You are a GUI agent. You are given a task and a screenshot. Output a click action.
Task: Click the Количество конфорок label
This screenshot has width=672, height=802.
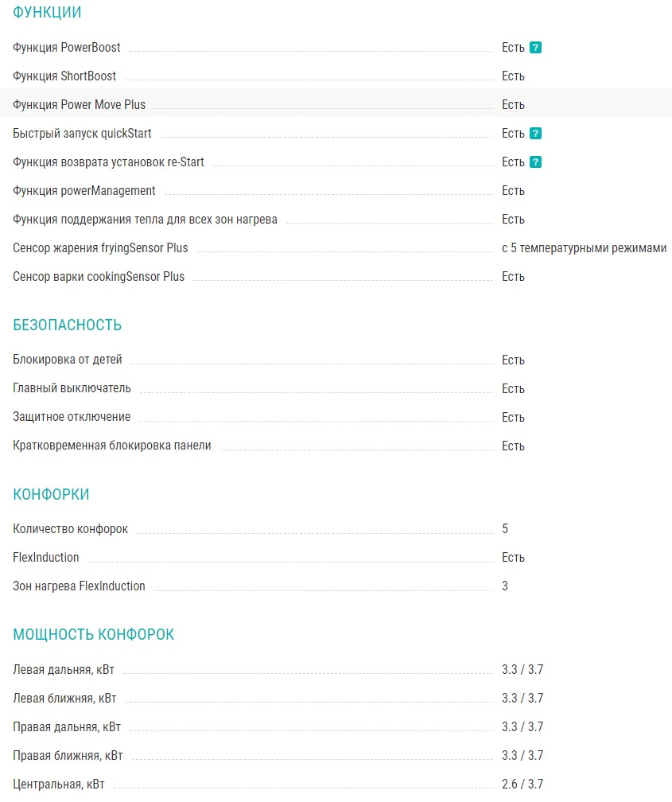coord(70,529)
